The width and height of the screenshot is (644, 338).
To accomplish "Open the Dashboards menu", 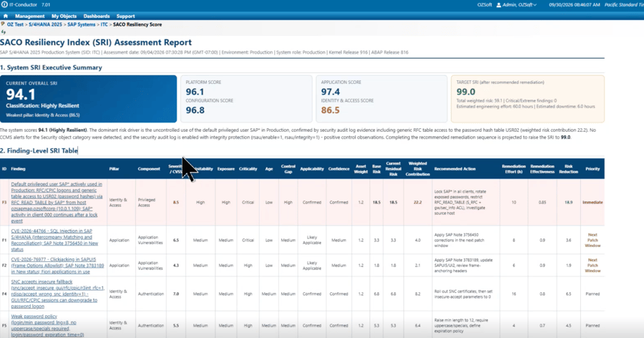I will (x=97, y=16).
